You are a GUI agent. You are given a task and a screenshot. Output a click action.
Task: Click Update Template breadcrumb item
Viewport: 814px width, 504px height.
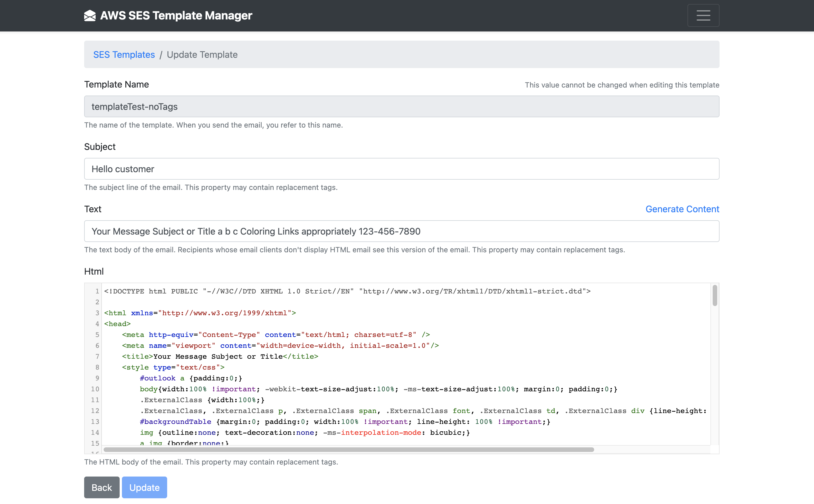click(x=202, y=55)
